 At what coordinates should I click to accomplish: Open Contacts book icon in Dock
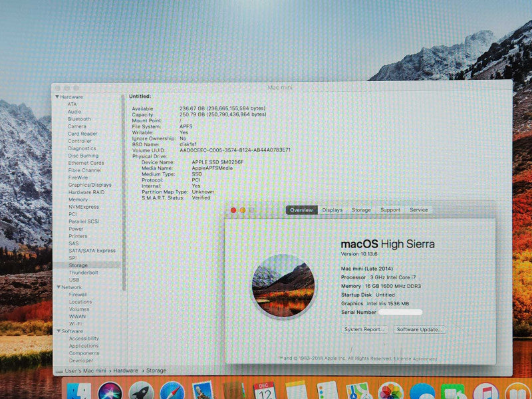[234, 391]
